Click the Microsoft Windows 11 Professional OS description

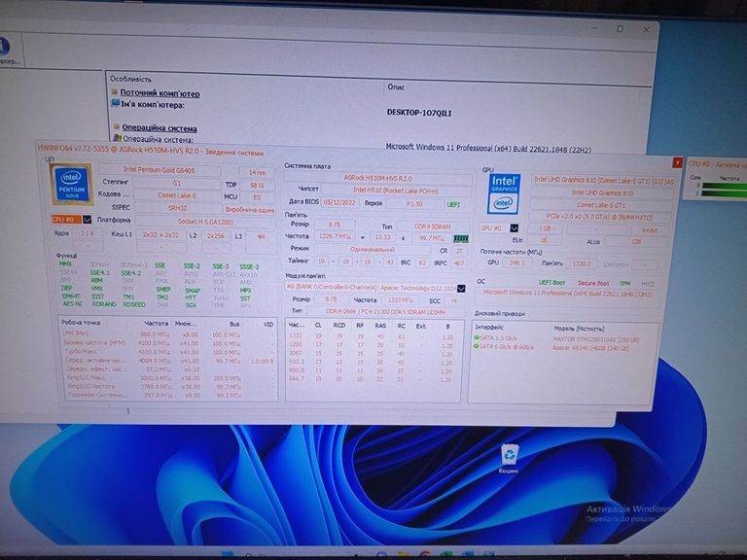(x=488, y=148)
